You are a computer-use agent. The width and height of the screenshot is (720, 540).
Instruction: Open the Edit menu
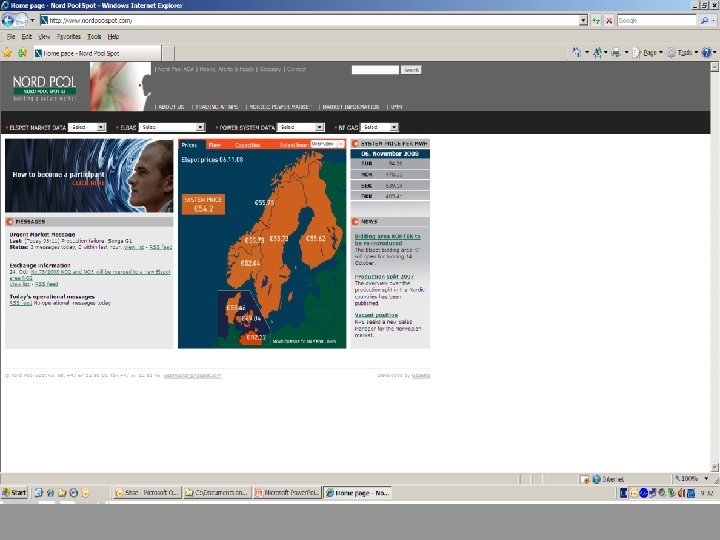[x=27, y=37]
